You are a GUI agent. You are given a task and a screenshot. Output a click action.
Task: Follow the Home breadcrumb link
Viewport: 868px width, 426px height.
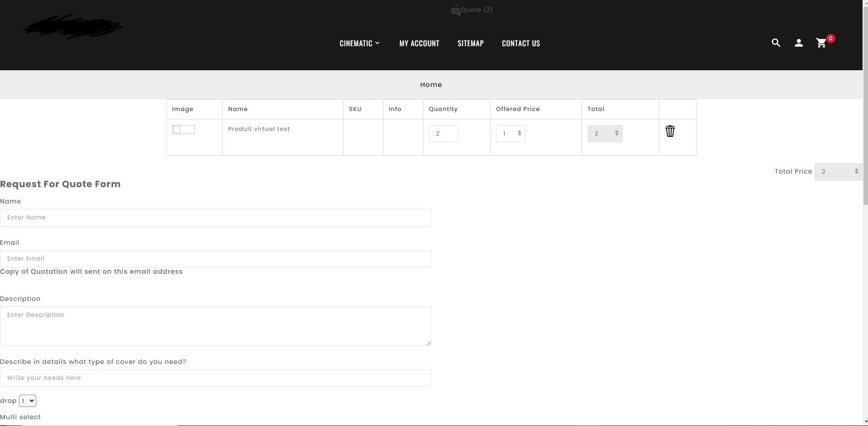[x=431, y=85]
